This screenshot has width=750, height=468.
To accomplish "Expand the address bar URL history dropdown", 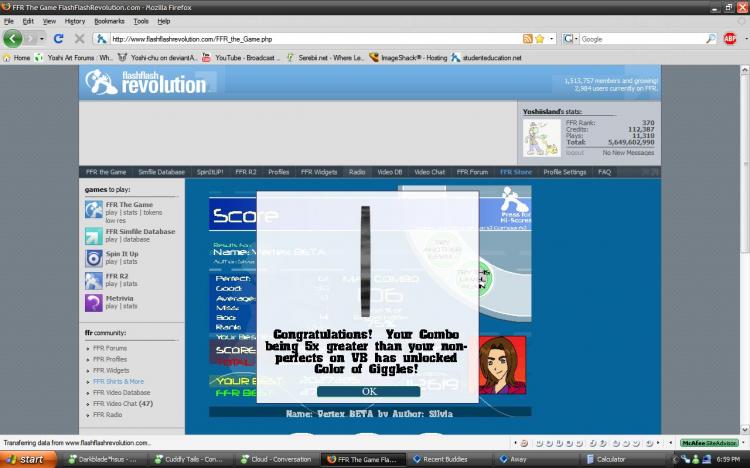I will (551, 39).
